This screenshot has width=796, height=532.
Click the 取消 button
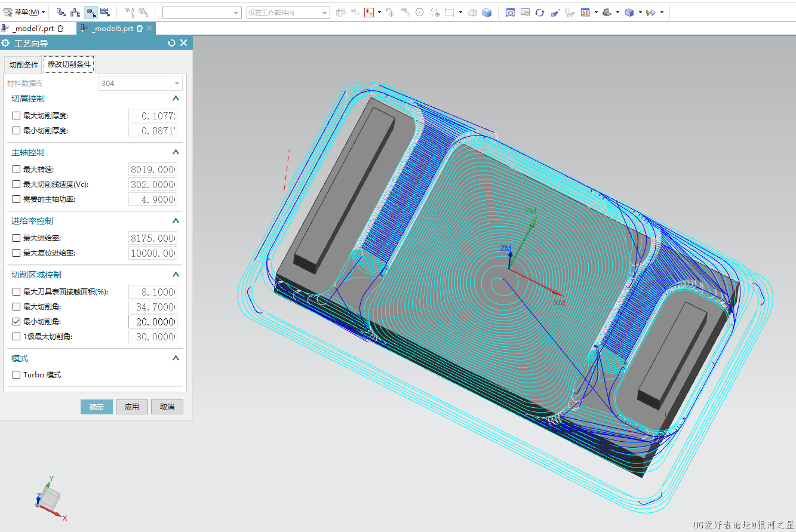click(x=167, y=407)
